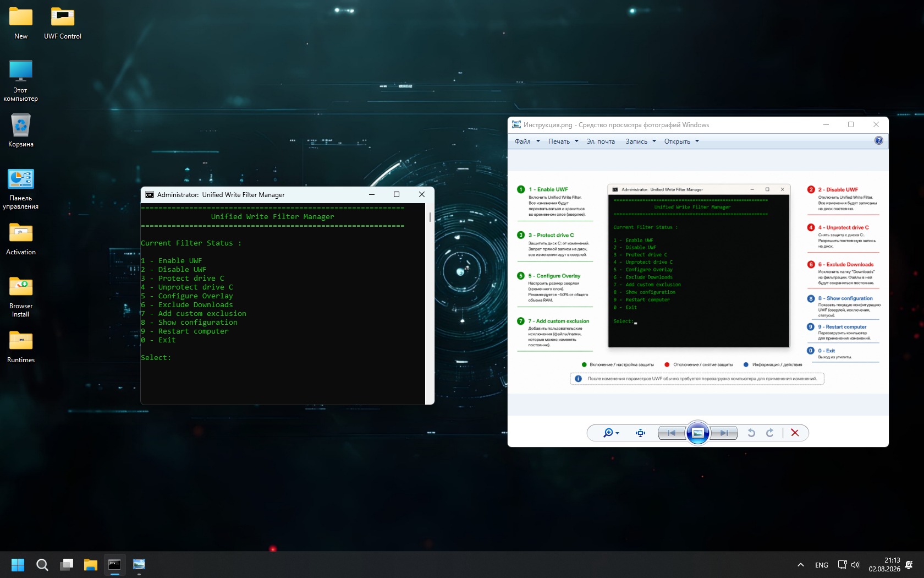Open the notification center bell
Image resolution: width=924 pixels, height=578 pixels.
(x=909, y=565)
